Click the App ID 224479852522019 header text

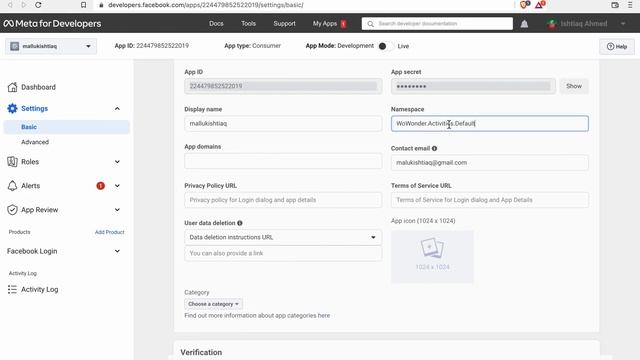(x=151, y=46)
